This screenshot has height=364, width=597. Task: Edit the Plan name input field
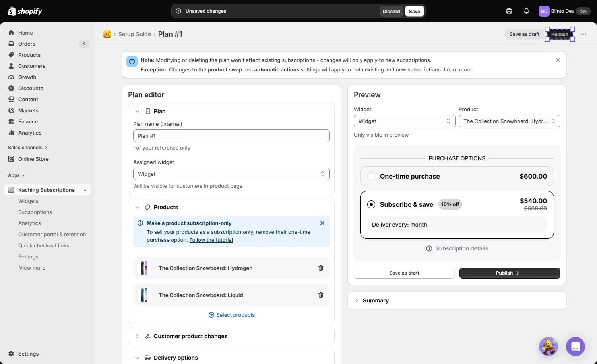pos(231,136)
